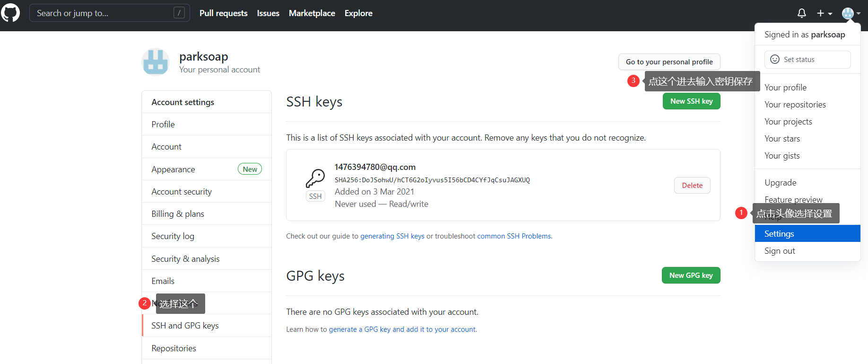Add a New GPG key
This screenshot has width=868, height=364.
point(691,275)
